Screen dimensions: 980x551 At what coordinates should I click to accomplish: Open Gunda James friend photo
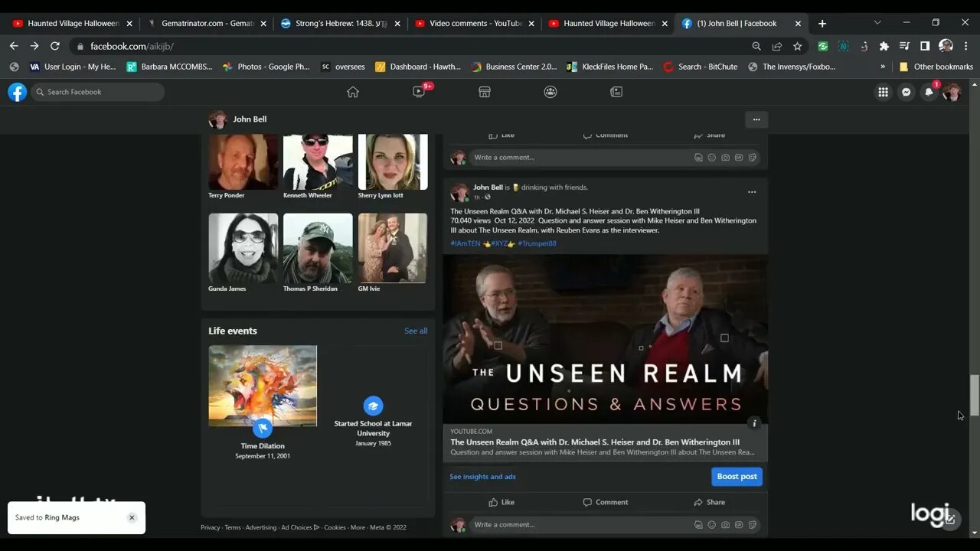click(x=243, y=248)
